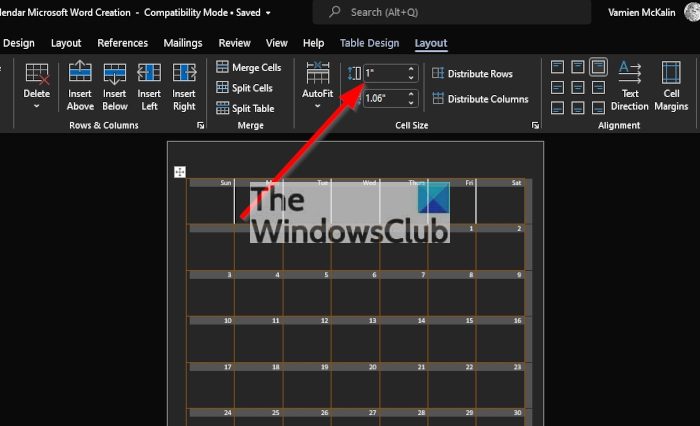The image size is (700, 426).
Task: Click calendar cell numbered 23
Action: [x=500, y=385]
